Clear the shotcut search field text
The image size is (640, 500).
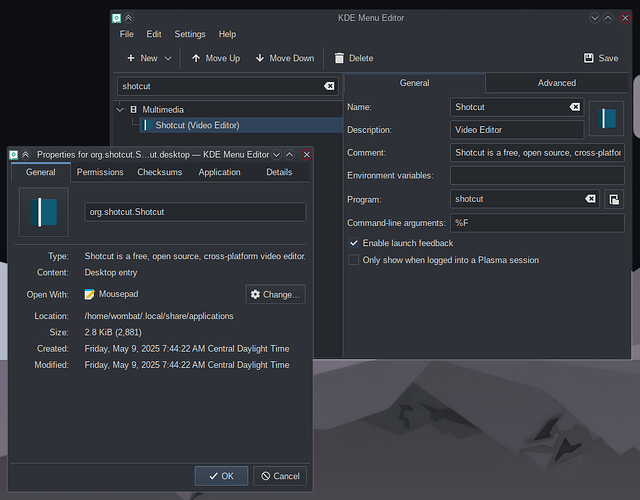tap(329, 86)
